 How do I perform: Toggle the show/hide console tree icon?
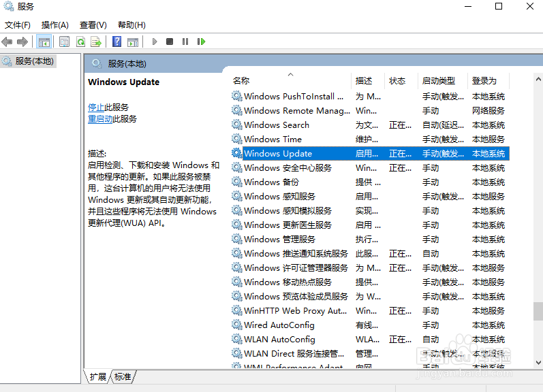44,42
